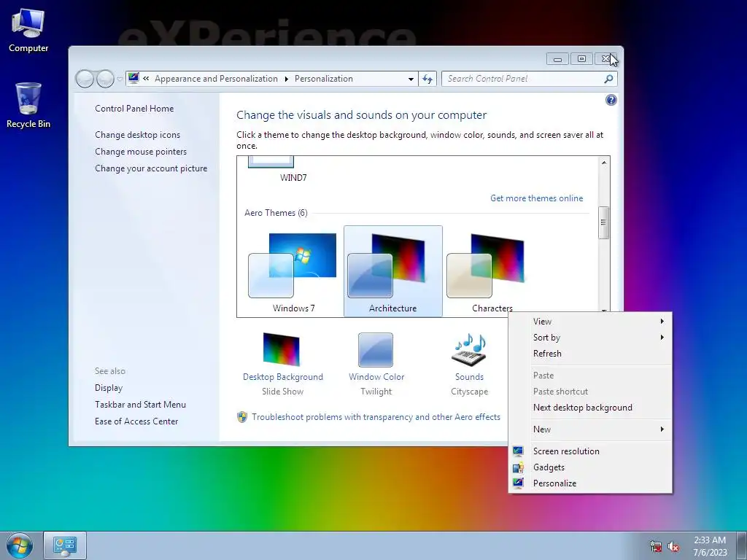Select the WIND7 theme

click(293, 170)
